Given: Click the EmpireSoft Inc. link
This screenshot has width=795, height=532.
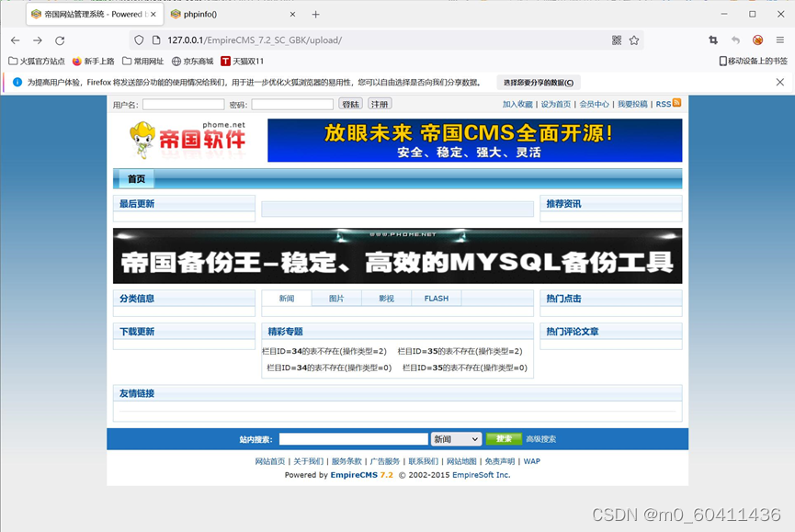Looking at the screenshot, I should pos(482,475).
